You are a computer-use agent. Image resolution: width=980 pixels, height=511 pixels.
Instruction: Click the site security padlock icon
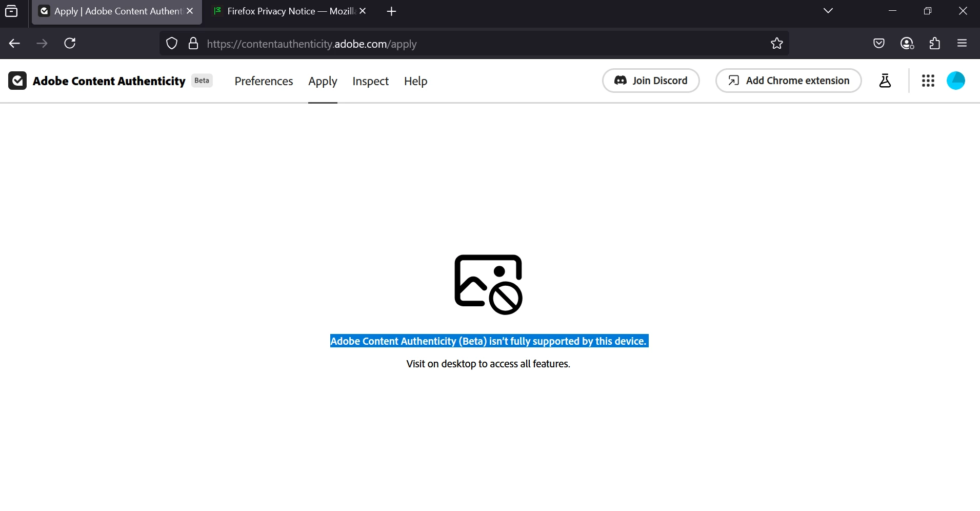tap(193, 44)
